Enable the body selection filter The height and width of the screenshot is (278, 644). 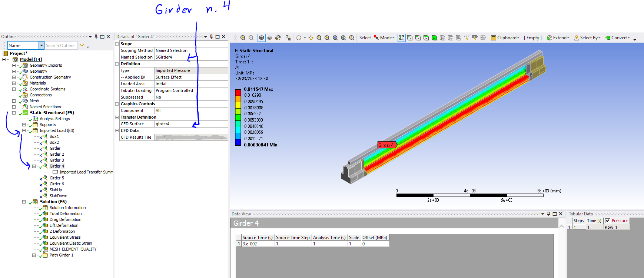tap(434, 38)
